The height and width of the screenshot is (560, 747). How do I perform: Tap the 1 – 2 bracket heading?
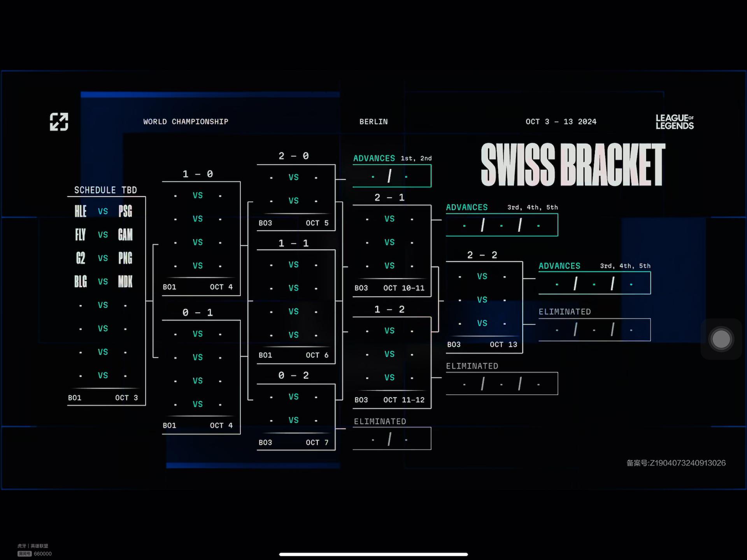pos(389,309)
